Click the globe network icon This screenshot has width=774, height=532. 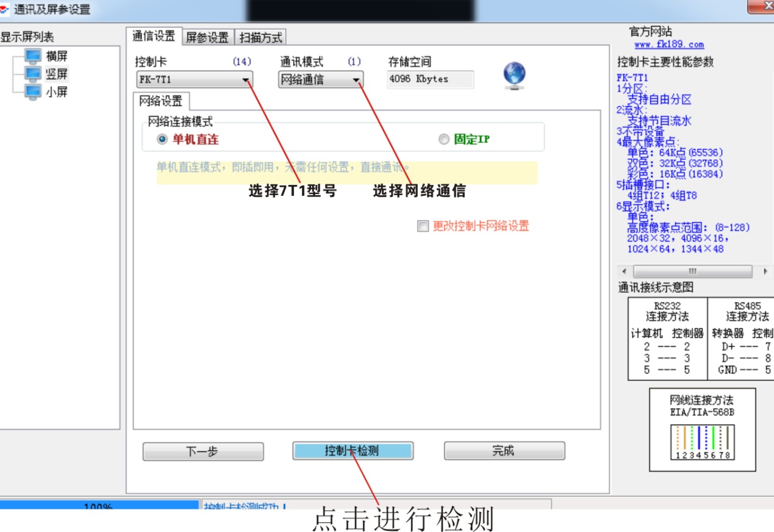[514, 76]
